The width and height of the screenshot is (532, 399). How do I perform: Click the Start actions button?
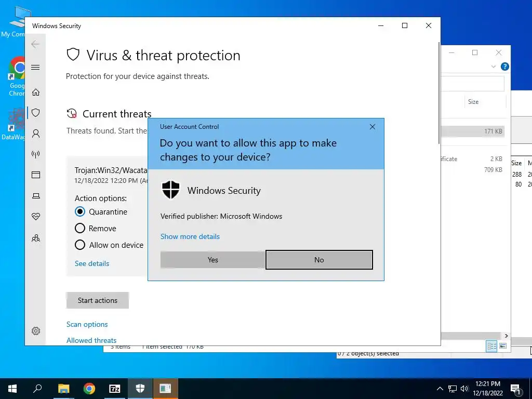click(97, 300)
